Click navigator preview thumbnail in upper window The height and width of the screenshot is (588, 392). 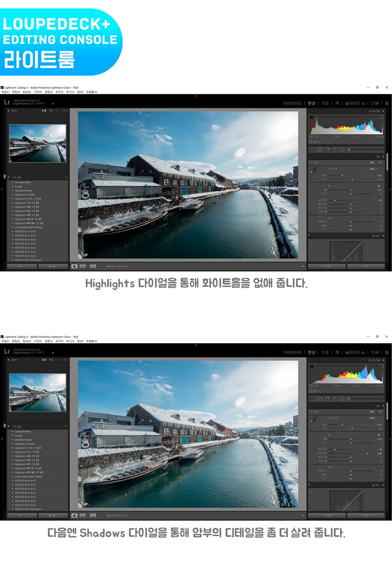pyautogui.click(x=37, y=143)
